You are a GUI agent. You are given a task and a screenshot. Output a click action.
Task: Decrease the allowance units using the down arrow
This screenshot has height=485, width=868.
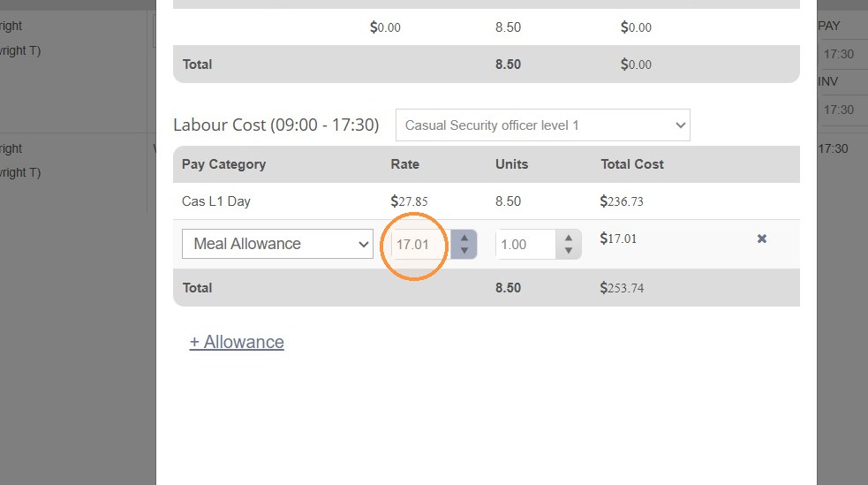(x=568, y=251)
